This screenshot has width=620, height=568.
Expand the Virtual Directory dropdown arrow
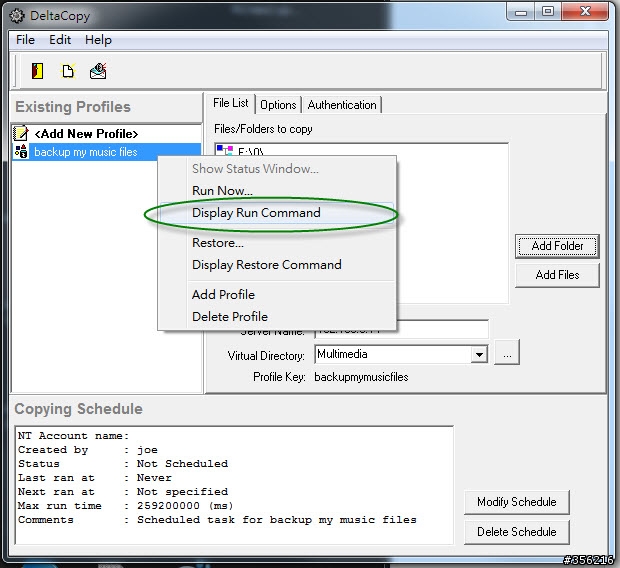tap(479, 354)
